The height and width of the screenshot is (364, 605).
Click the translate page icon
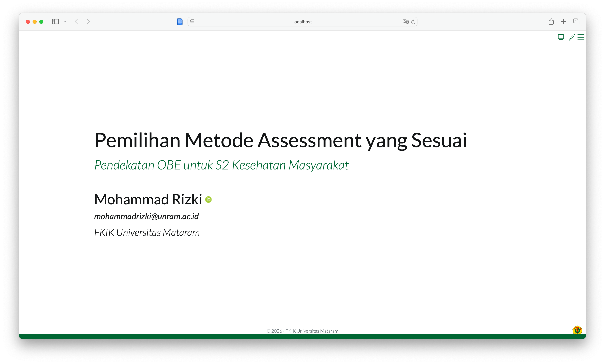[405, 22]
